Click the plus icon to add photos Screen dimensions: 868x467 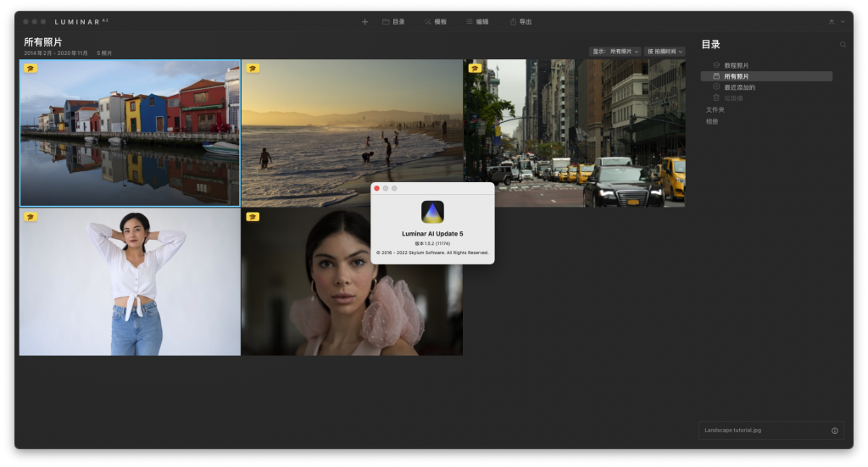coord(364,21)
